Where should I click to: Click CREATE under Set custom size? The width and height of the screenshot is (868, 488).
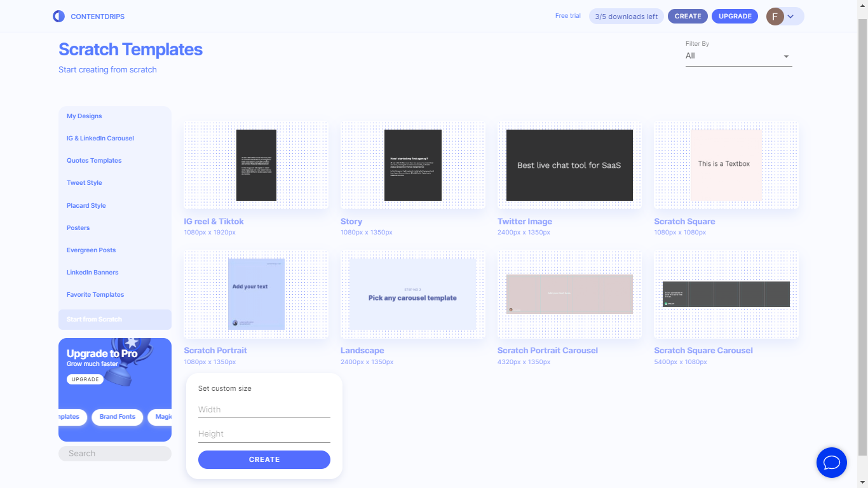pos(264,459)
